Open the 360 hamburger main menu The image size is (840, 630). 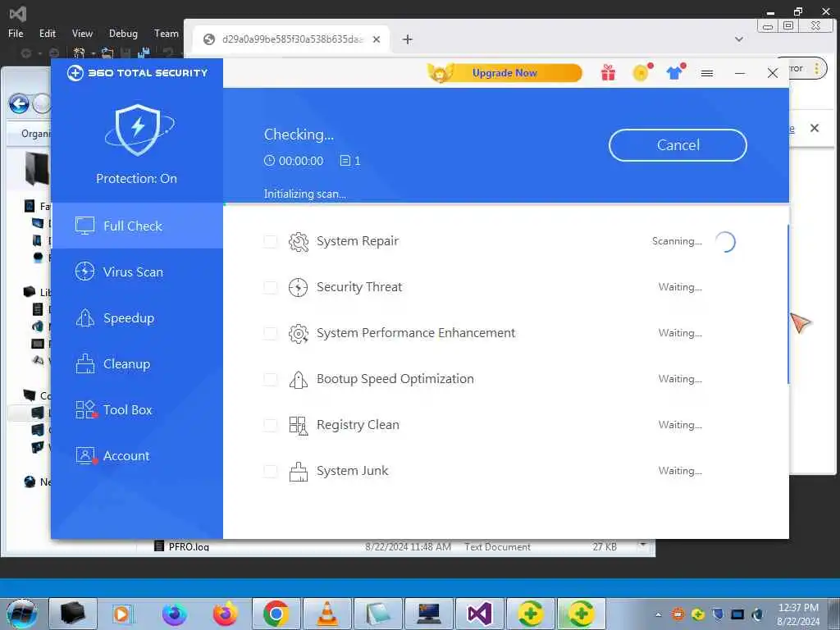click(x=707, y=73)
